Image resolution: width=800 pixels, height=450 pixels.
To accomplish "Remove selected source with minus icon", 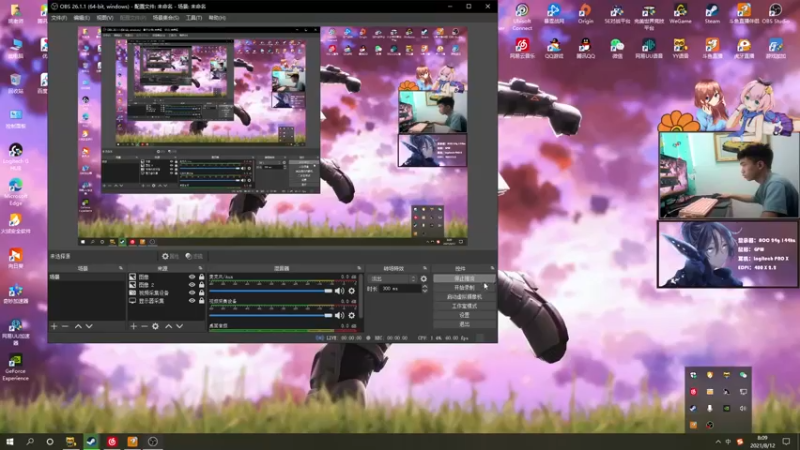I will pyautogui.click(x=144, y=326).
